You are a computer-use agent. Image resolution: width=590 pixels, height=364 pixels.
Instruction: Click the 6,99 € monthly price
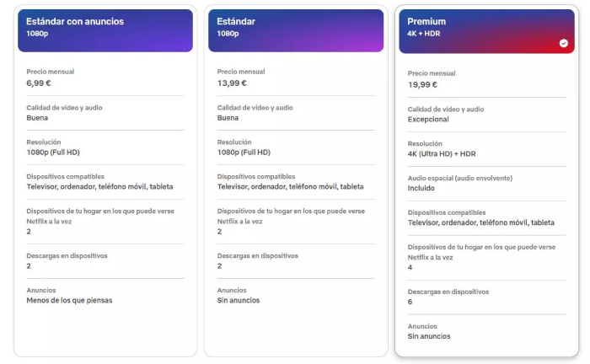40,83
